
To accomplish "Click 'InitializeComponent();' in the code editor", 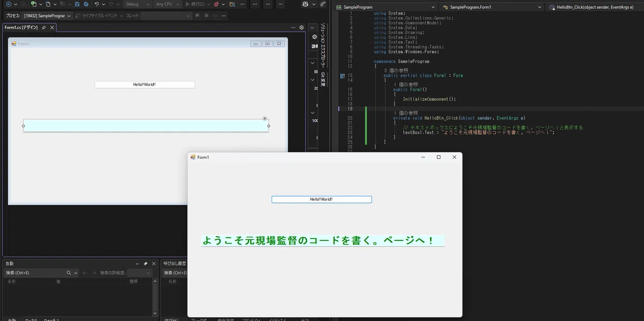I will coord(429,99).
